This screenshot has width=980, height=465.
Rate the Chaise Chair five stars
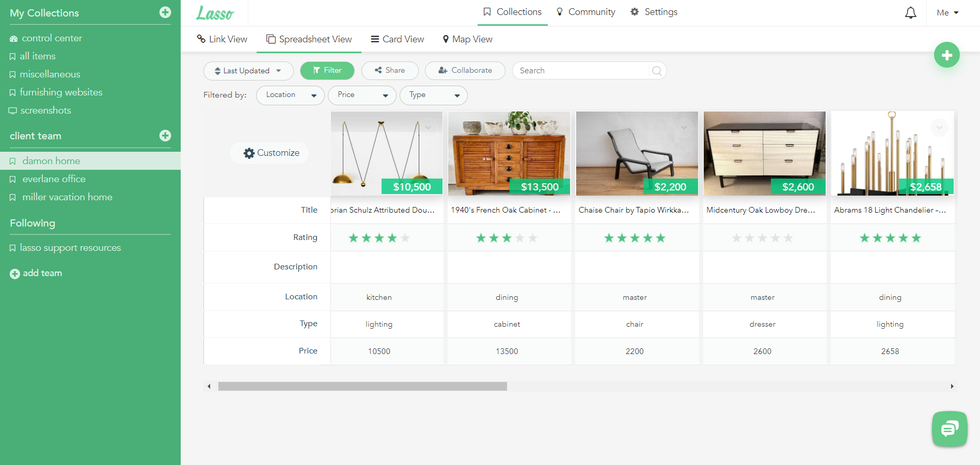[661, 237]
